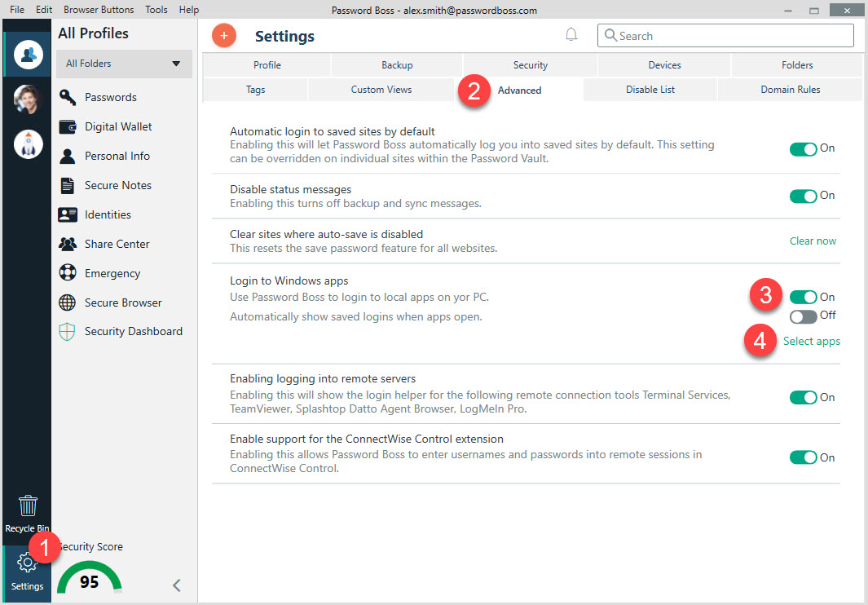Switch to the Devices tab
This screenshot has width=868, height=605.
click(664, 65)
